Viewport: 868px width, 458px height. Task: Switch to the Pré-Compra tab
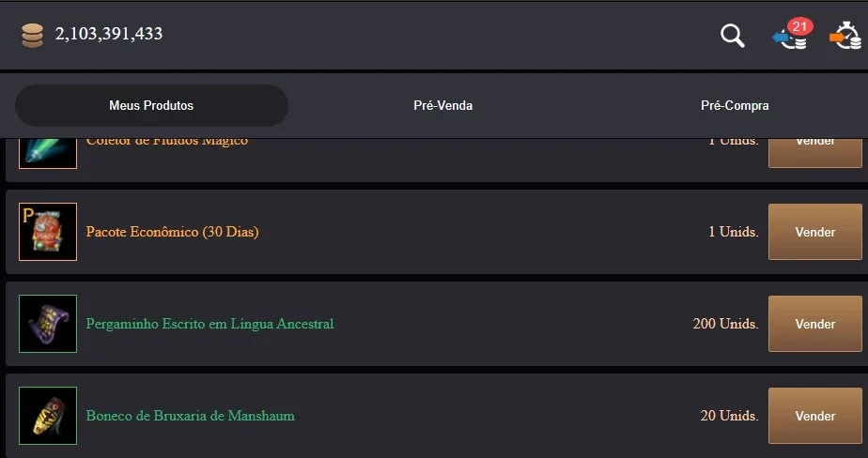point(735,105)
